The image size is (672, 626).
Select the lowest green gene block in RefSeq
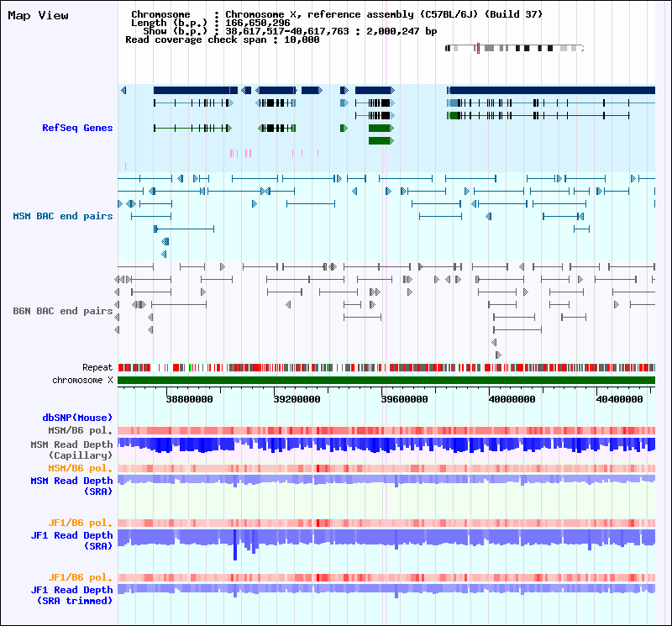381,140
